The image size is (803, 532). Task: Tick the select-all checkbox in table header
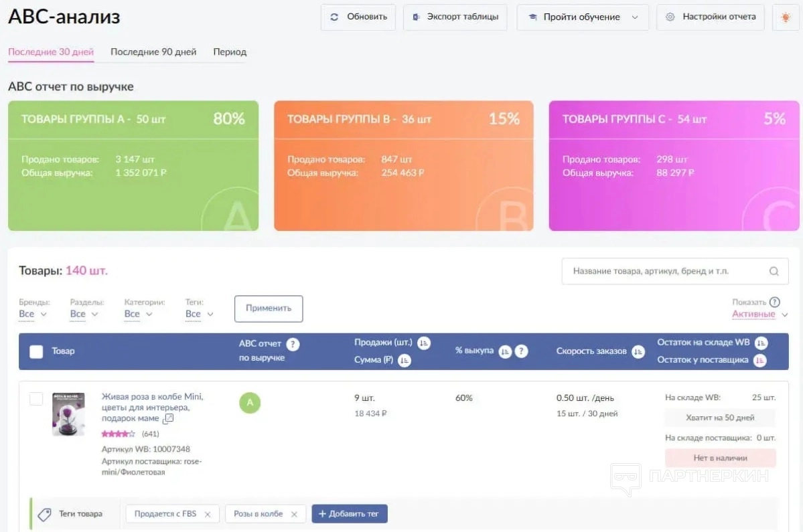click(x=36, y=351)
